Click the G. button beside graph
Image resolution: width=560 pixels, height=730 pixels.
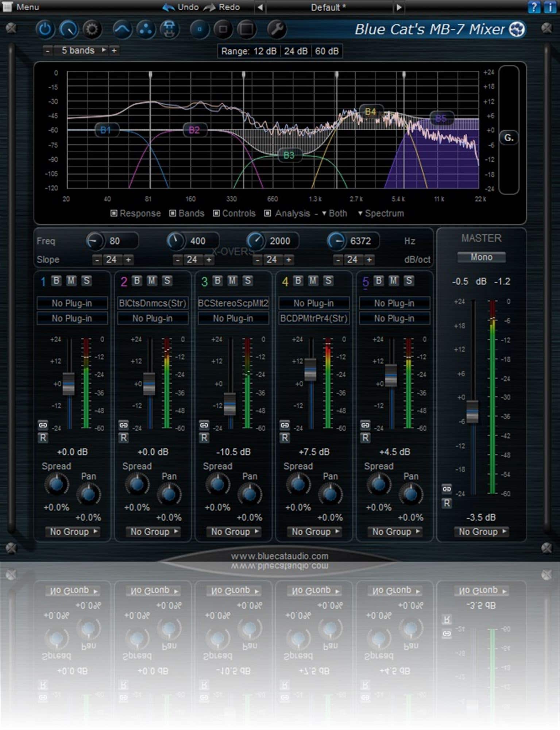click(x=509, y=138)
